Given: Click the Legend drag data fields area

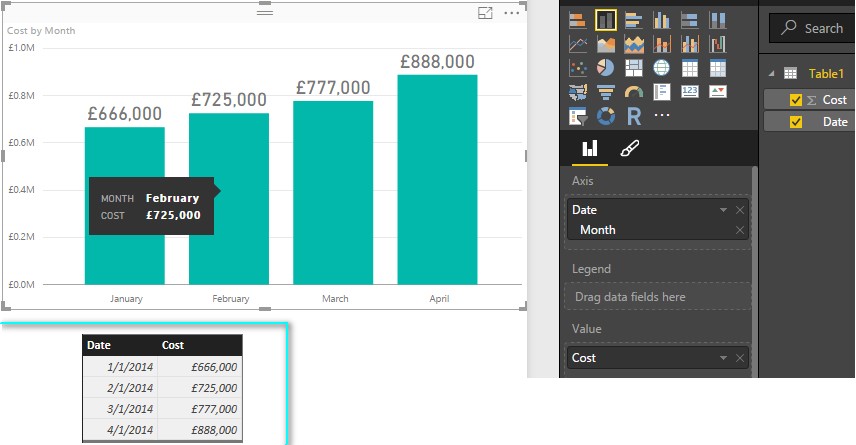Looking at the screenshot, I should (657, 296).
